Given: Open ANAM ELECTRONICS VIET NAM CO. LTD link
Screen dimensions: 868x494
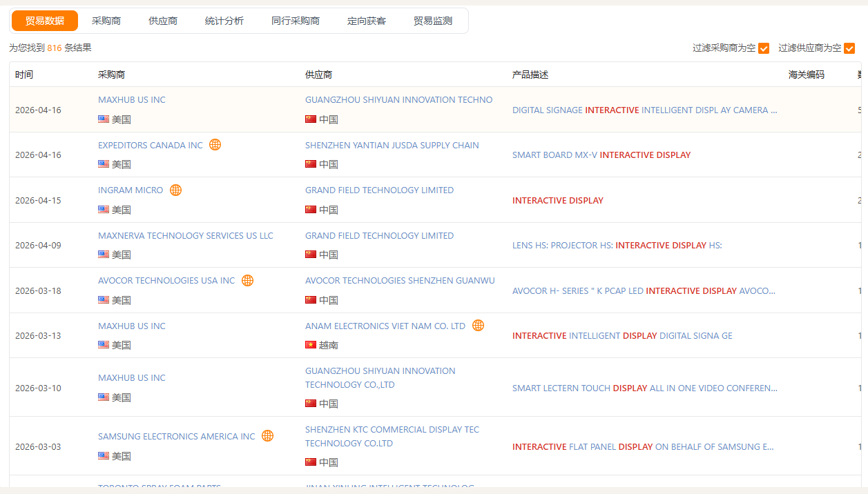Looking at the screenshot, I should coord(385,326).
